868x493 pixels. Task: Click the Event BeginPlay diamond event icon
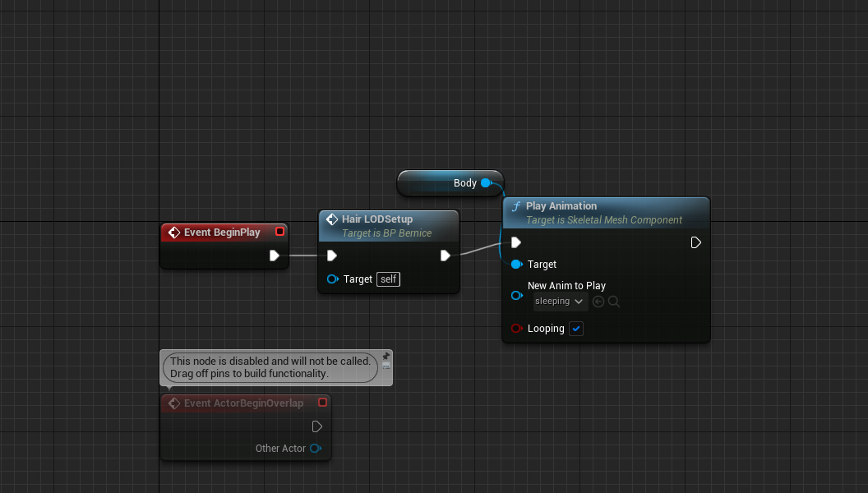(x=174, y=233)
